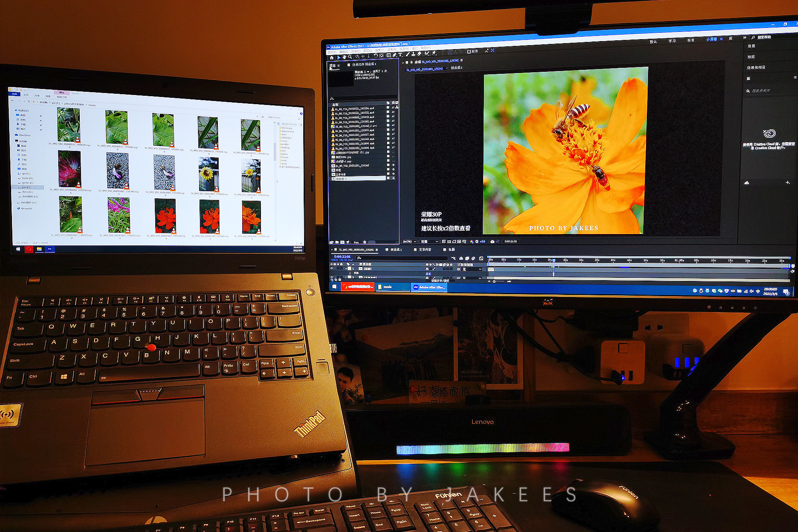Viewport: 798px width, 532px height.
Task: Click the 预合成 1 breadcrumb in composition viewer
Action: [456, 68]
